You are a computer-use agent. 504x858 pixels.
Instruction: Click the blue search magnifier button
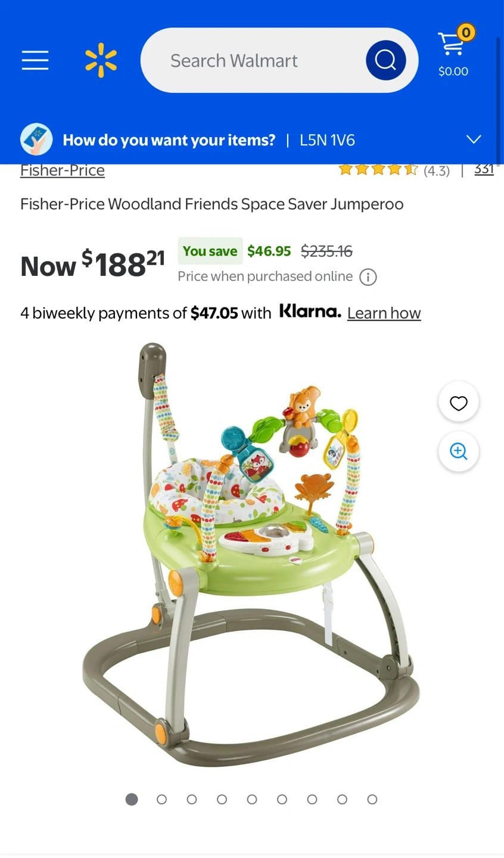click(x=385, y=60)
